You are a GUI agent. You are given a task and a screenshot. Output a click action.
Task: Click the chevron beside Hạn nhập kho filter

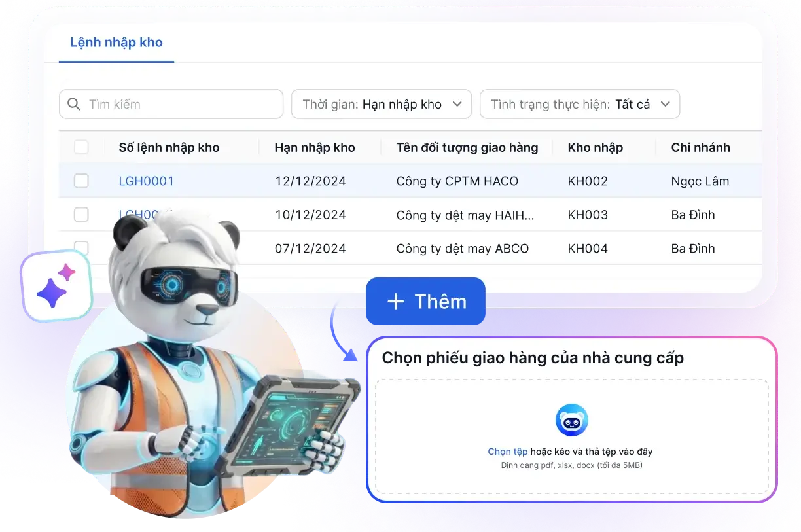[457, 104]
